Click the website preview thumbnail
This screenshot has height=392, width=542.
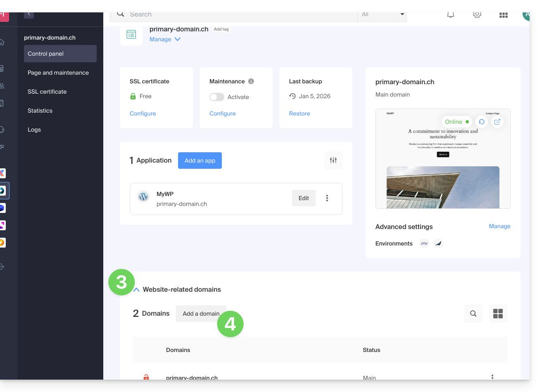point(443,173)
